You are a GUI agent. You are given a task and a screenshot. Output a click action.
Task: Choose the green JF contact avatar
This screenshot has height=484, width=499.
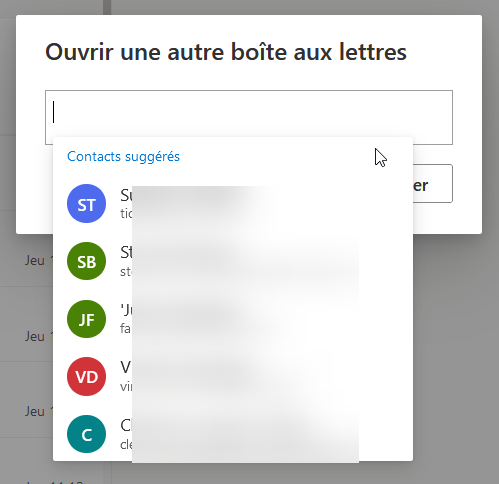pyautogui.click(x=86, y=319)
